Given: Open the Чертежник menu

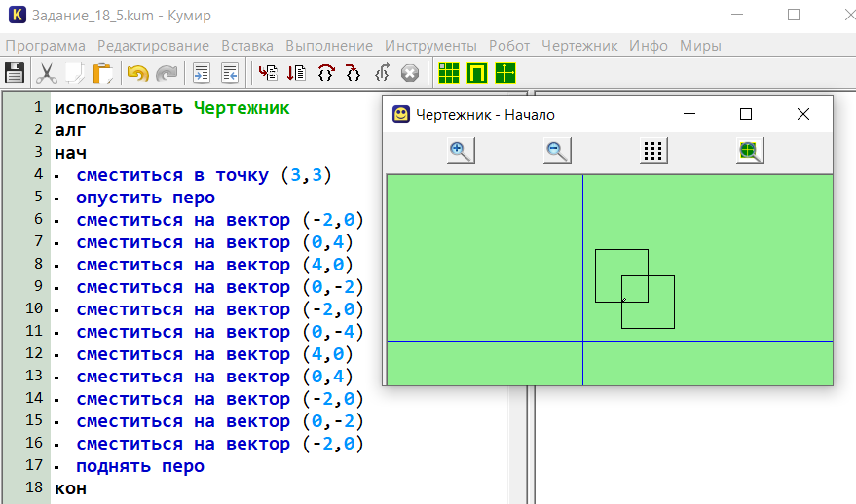Looking at the screenshot, I should pyautogui.click(x=579, y=46).
